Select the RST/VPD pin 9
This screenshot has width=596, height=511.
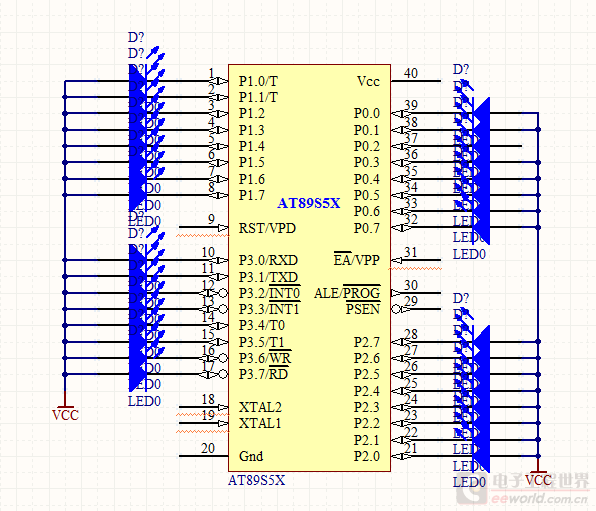click(203, 227)
